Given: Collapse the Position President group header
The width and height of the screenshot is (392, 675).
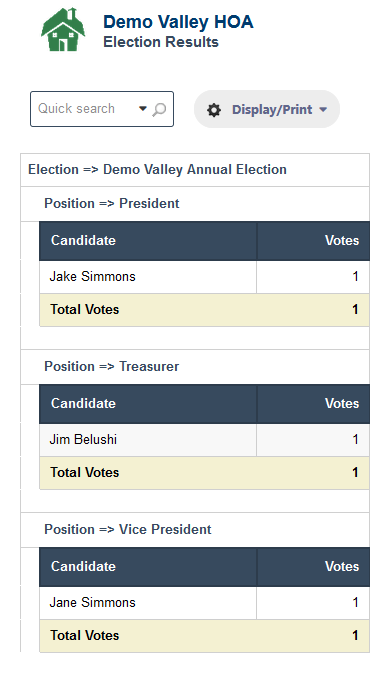Looking at the screenshot, I should 195,204.
